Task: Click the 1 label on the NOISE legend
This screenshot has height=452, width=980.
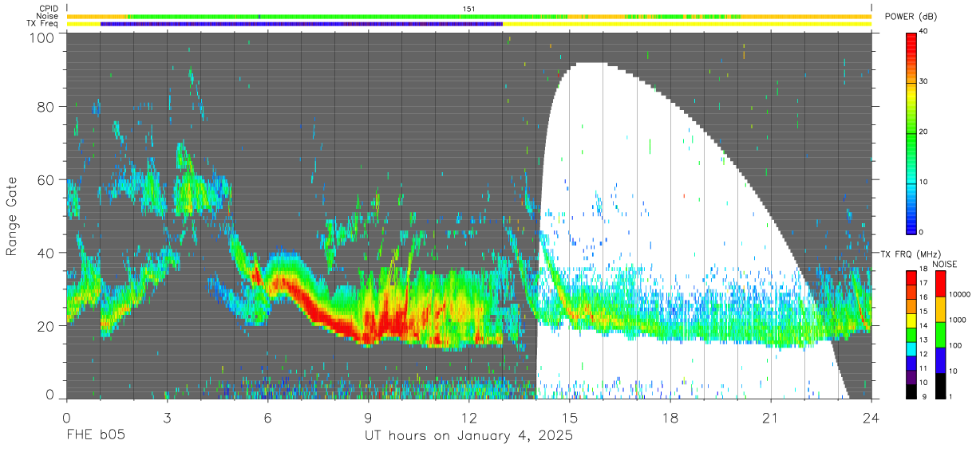Action: point(950,396)
